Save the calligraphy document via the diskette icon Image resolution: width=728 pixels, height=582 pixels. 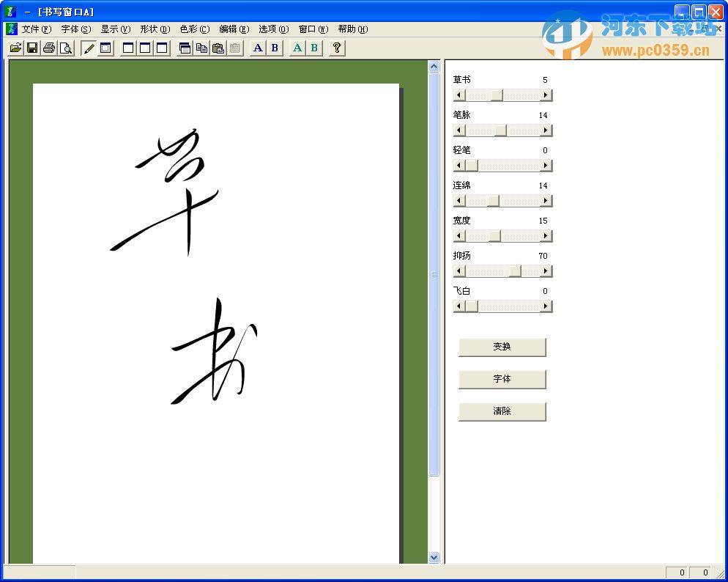[32, 48]
